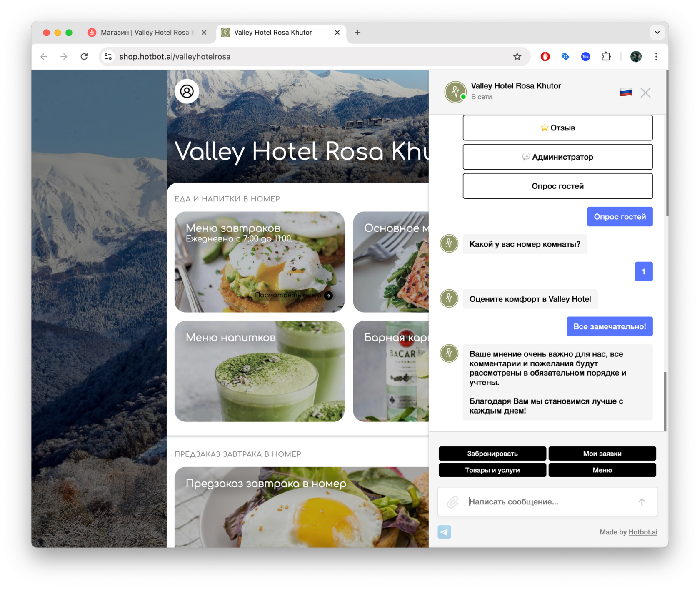Switch to the Магазин Valley Hotel Rosa tab
Viewport: 700px width, 589px height.
coord(142,32)
